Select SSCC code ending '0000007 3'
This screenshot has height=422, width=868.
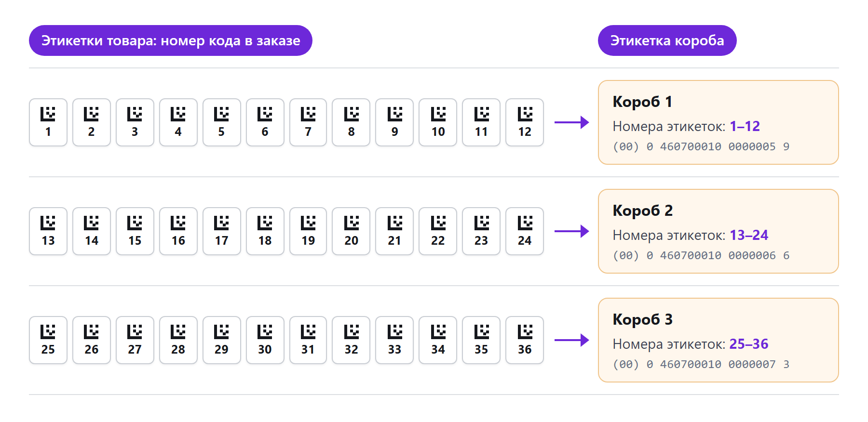(x=701, y=364)
